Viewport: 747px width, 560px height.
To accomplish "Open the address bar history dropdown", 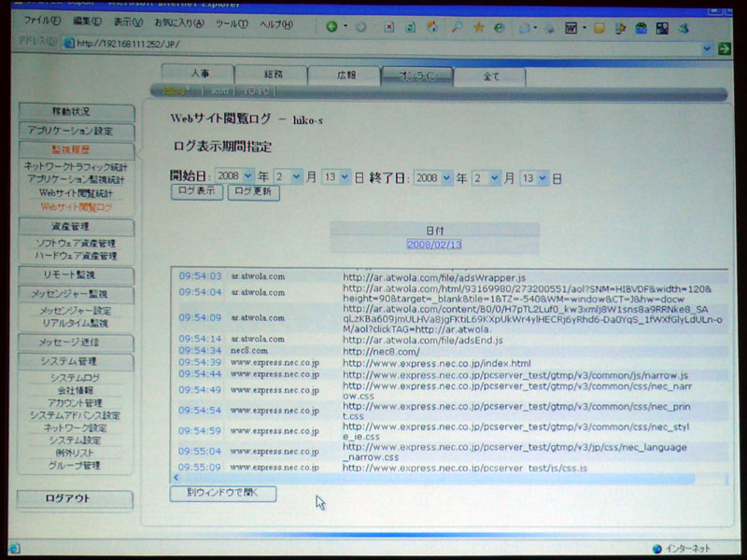I will [707, 48].
